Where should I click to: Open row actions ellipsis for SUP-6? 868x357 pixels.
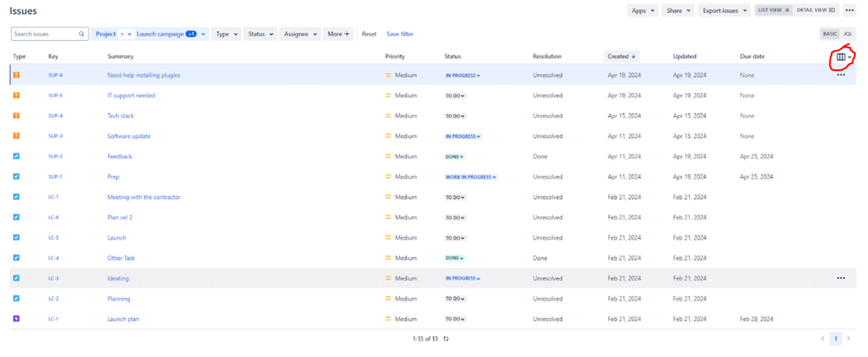841,75
